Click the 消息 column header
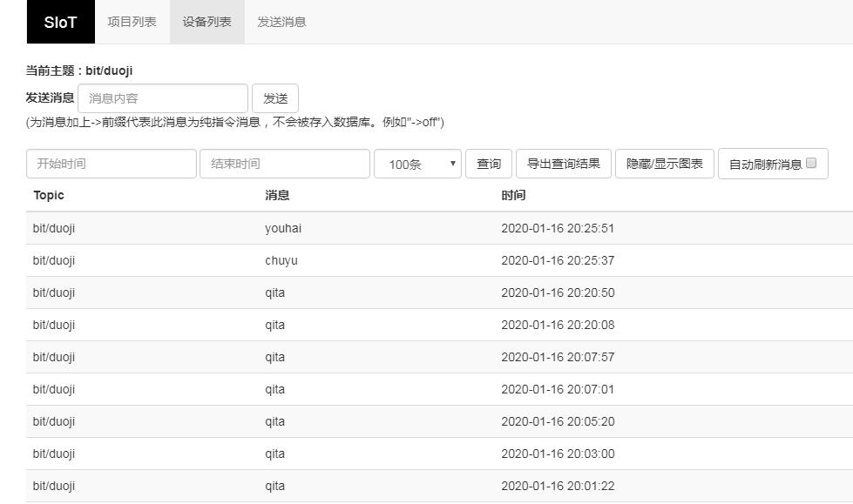Image resolution: width=853 pixels, height=504 pixels. pos(277,195)
